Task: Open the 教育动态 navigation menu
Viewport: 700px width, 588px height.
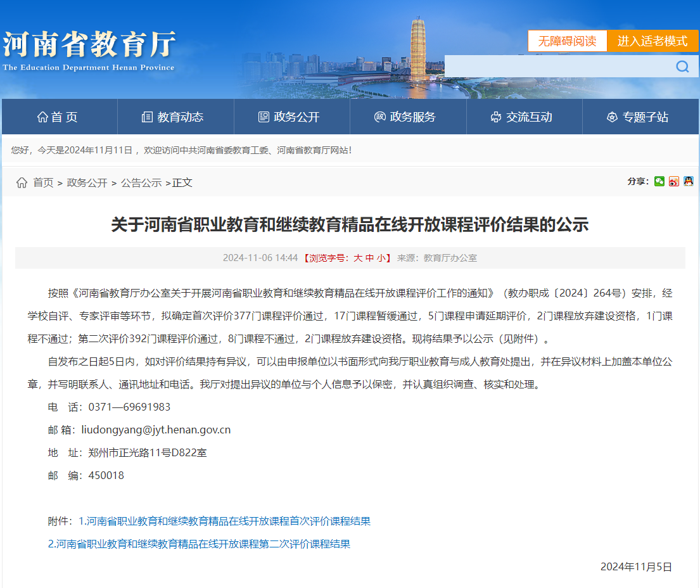Action: pos(173,117)
